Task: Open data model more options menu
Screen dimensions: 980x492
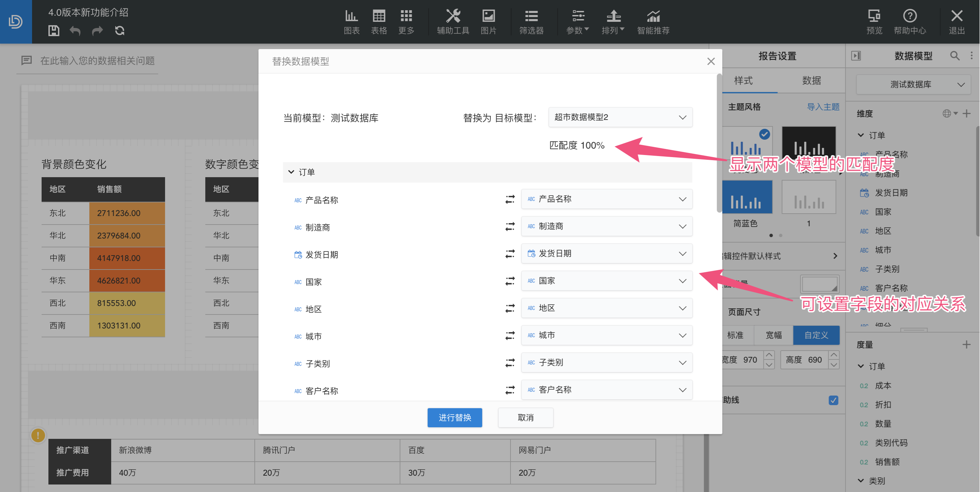Action: pyautogui.click(x=971, y=56)
